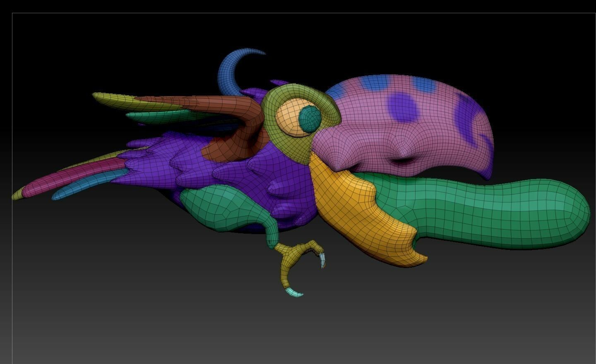The width and height of the screenshot is (596, 364).
Task: Select the pale orange eyeball polygroup
Action: pyautogui.click(x=288, y=117)
